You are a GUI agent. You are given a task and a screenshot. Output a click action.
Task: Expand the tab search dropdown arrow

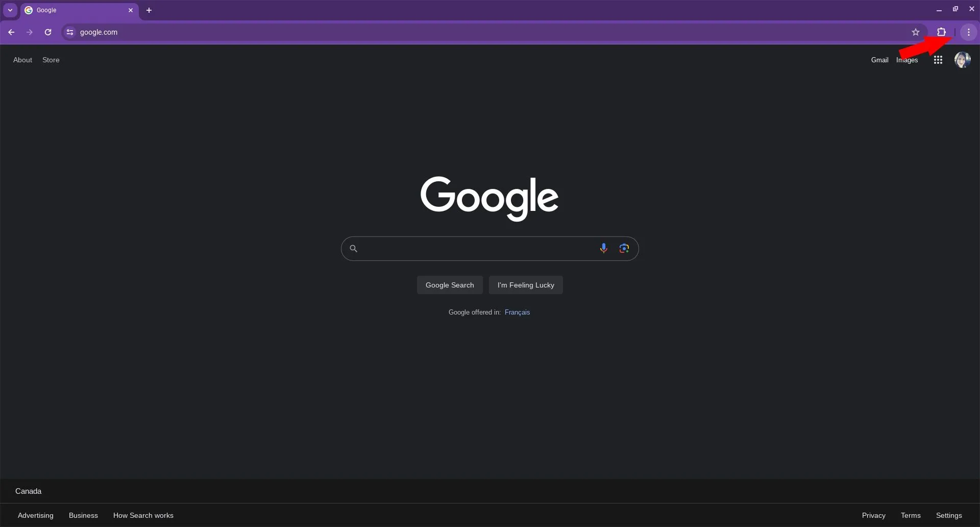[x=10, y=10]
